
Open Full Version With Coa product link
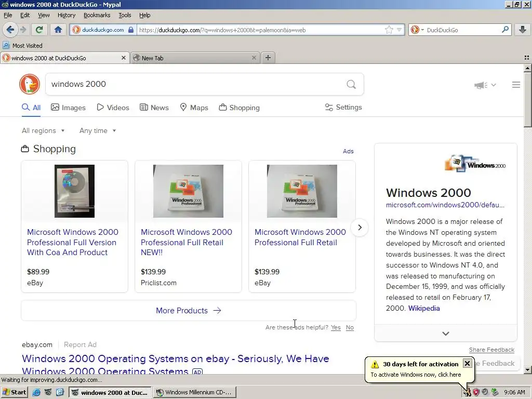tap(73, 242)
